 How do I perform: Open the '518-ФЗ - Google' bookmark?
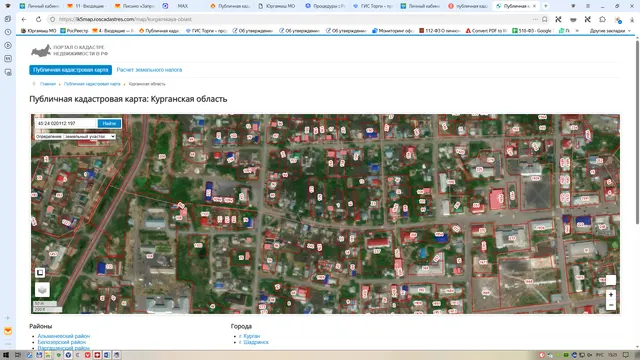pos(532,31)
